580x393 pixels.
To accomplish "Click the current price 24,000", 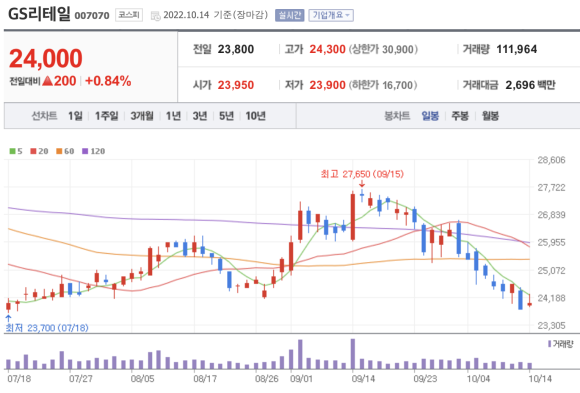I will pyautogui.click(x=46, y=58).
